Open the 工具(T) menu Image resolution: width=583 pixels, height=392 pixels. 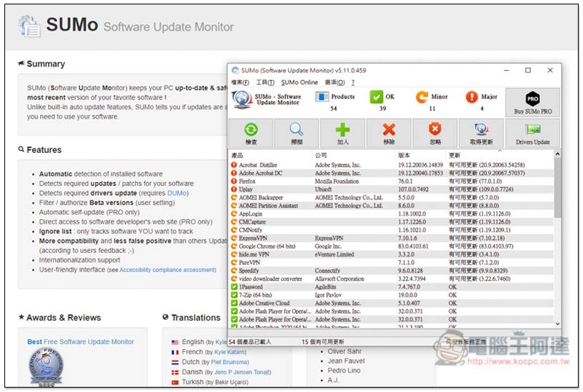tap(265, 82)
